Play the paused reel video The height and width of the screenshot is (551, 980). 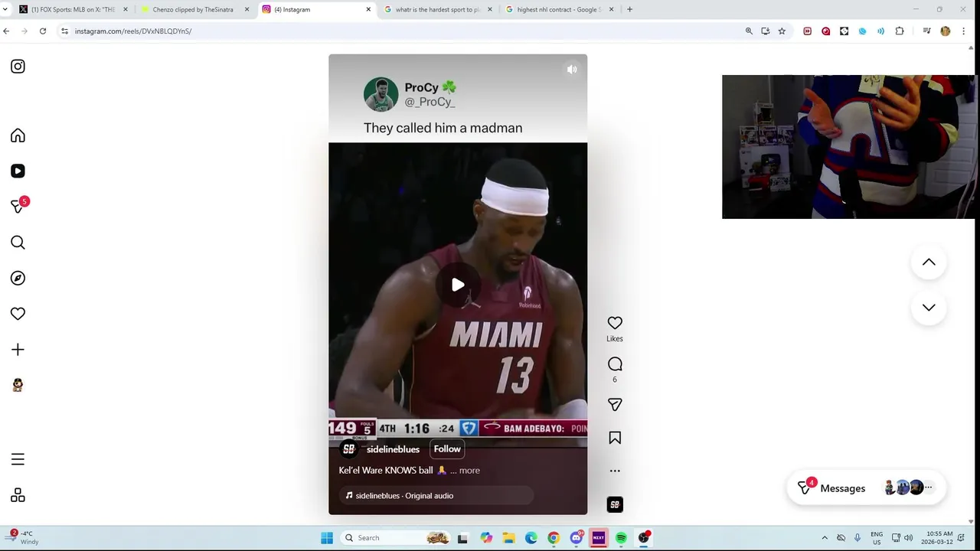pyautogui.click(x=458, y=285)
